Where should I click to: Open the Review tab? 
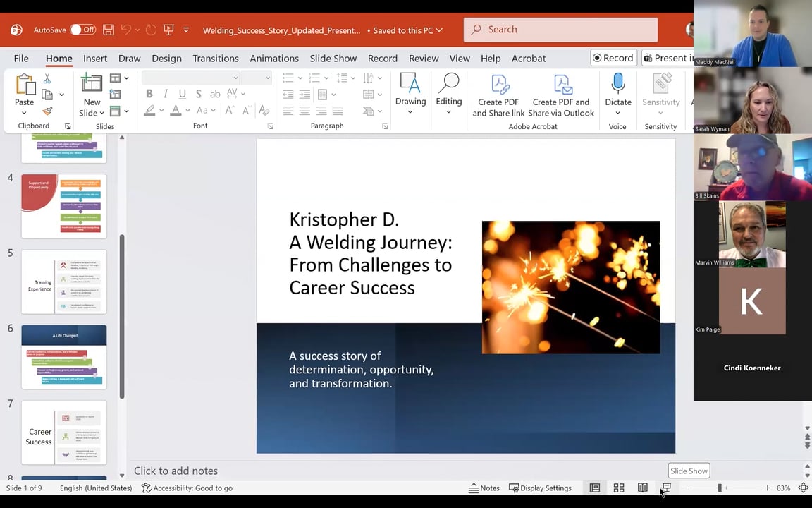[424, 59]
